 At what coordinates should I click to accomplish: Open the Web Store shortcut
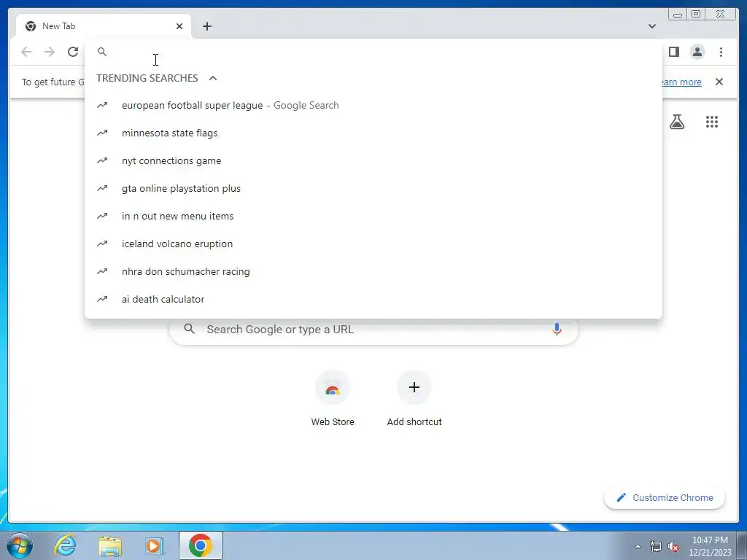(x=333, y=399)
